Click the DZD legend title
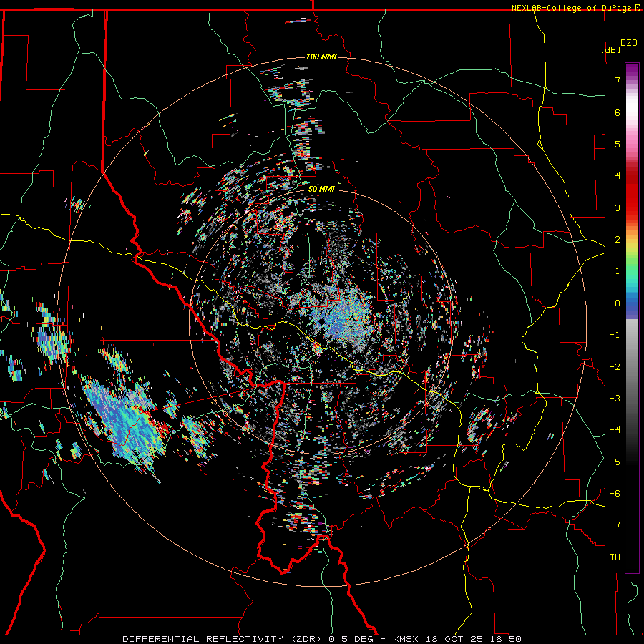This screenshot has width=644, height=644. tap(629, 43)
